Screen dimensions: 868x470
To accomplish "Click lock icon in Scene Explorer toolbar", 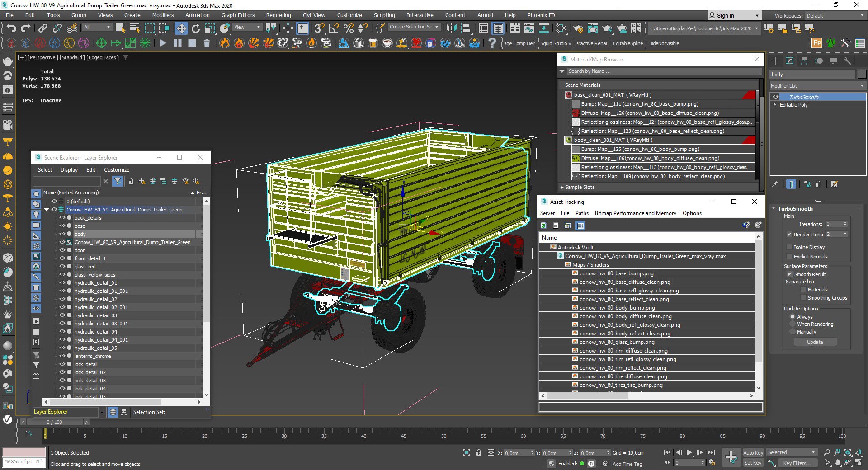I will [131, 181].
